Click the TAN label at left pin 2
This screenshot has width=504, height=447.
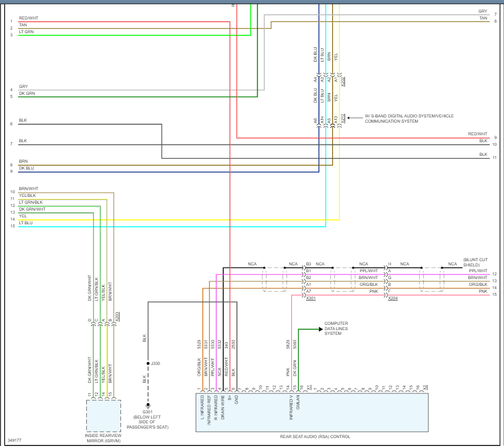23,25
